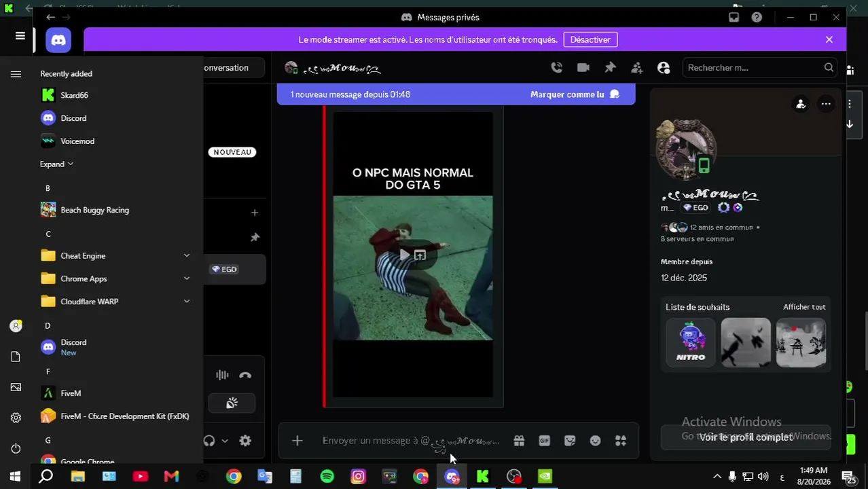Image resolution: width=868 pixels, height=489 pixels.
Task: Open the Discord help question mark
Action: (757, 17)
